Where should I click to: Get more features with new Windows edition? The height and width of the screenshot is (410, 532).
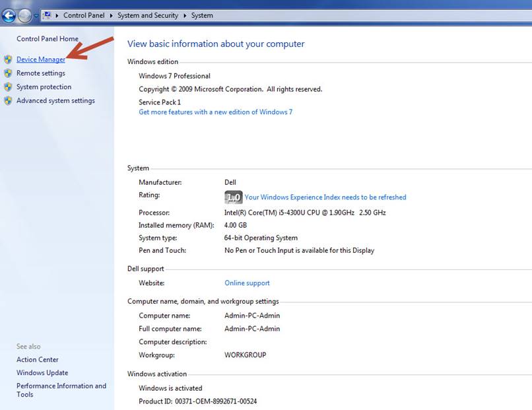(215, 112)
